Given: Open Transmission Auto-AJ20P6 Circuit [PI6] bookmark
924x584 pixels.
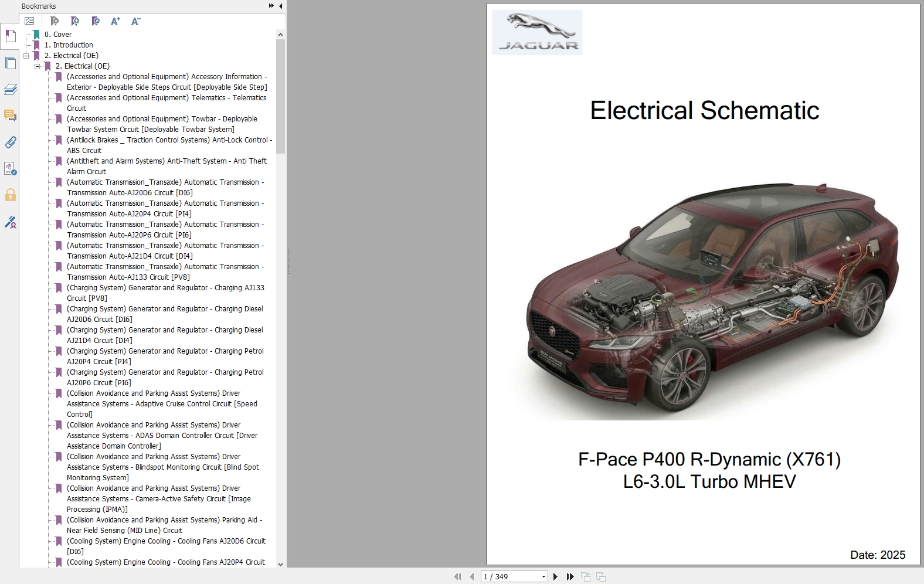Looking at the screenshot, I should pyautogui.click(x=165, y=230).
